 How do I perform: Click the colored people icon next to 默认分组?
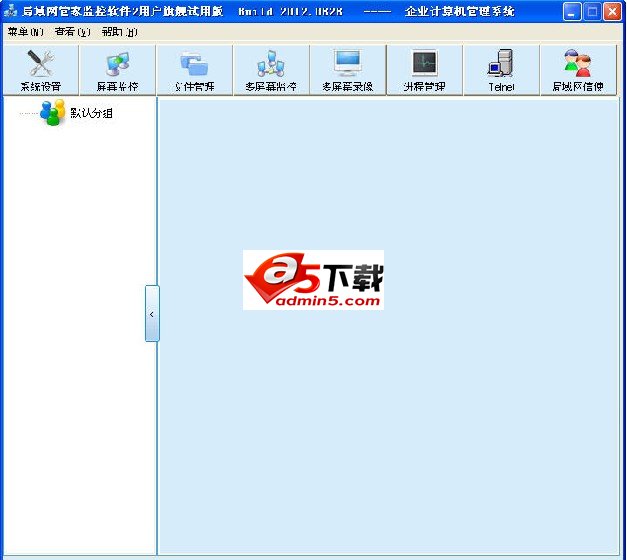(52, 112)
